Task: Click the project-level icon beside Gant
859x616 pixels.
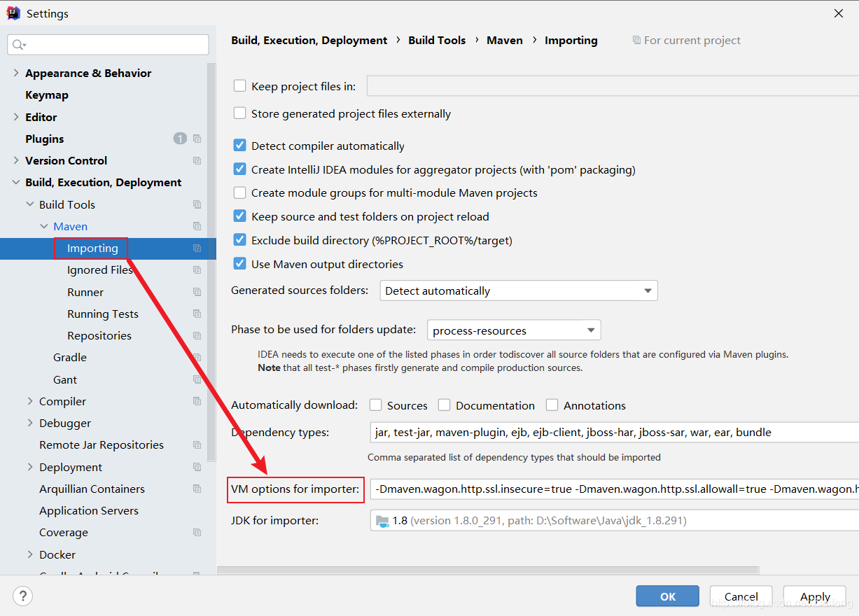Action: (197, 379)
